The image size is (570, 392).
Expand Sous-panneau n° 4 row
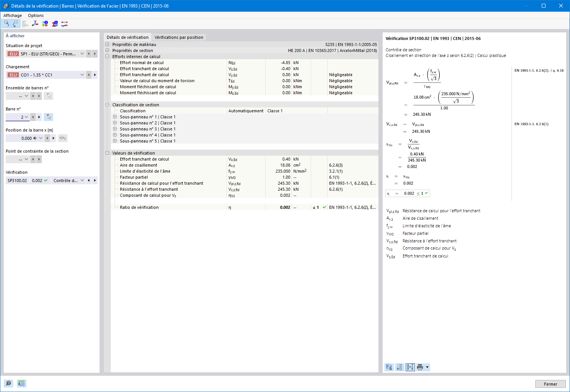click(115, 135)
